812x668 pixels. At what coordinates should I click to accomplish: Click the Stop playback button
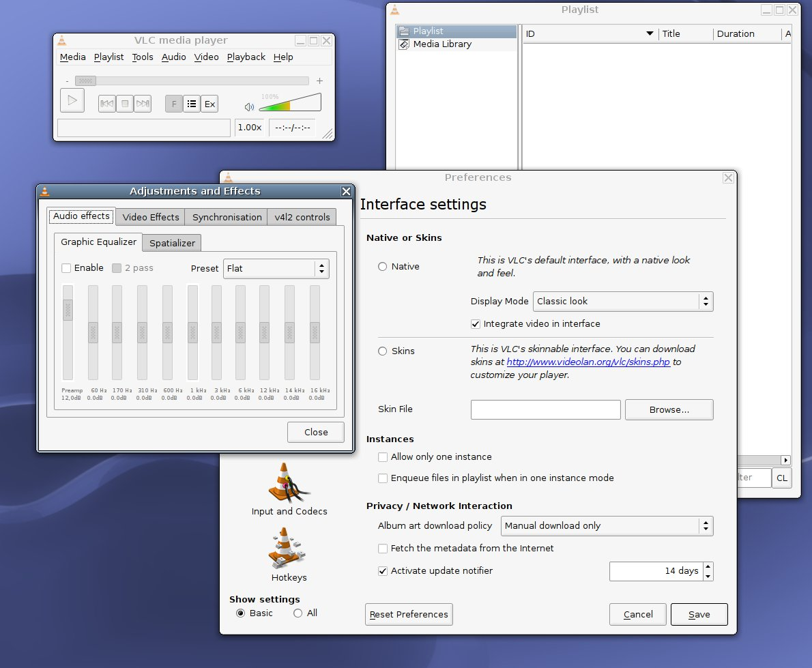(x=125, y=104)
